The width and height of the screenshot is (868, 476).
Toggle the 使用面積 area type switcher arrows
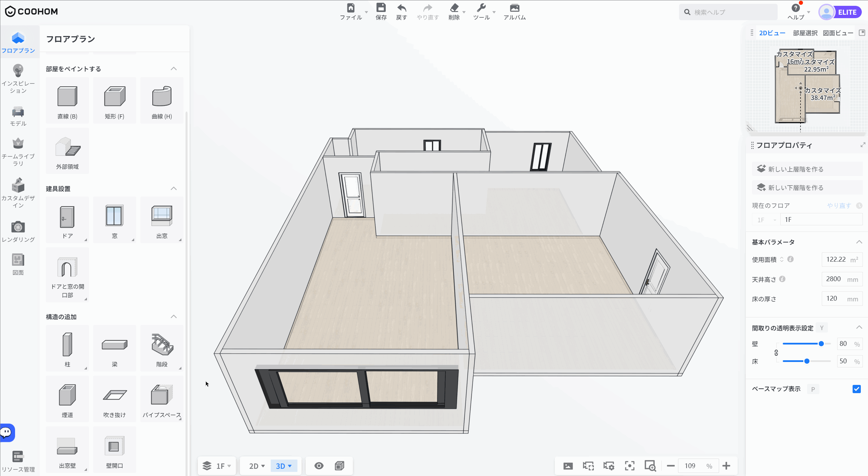click(782, 260)
